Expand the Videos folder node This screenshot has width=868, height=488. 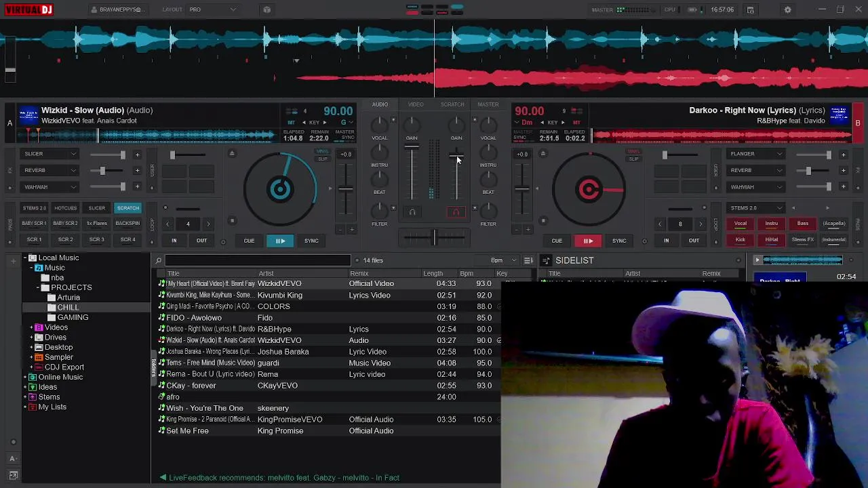coord(31,327)
